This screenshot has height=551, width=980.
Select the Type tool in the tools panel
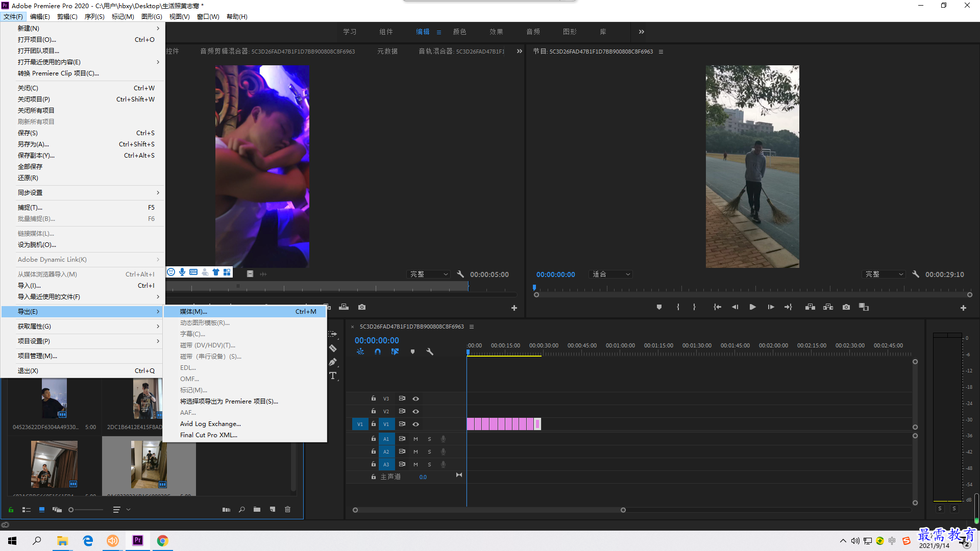tap(333, 376)
